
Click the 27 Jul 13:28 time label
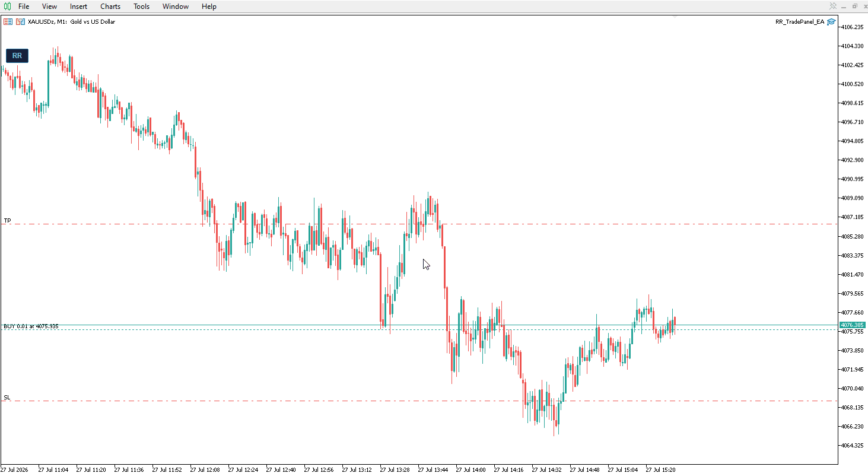(x=395, y=470)
